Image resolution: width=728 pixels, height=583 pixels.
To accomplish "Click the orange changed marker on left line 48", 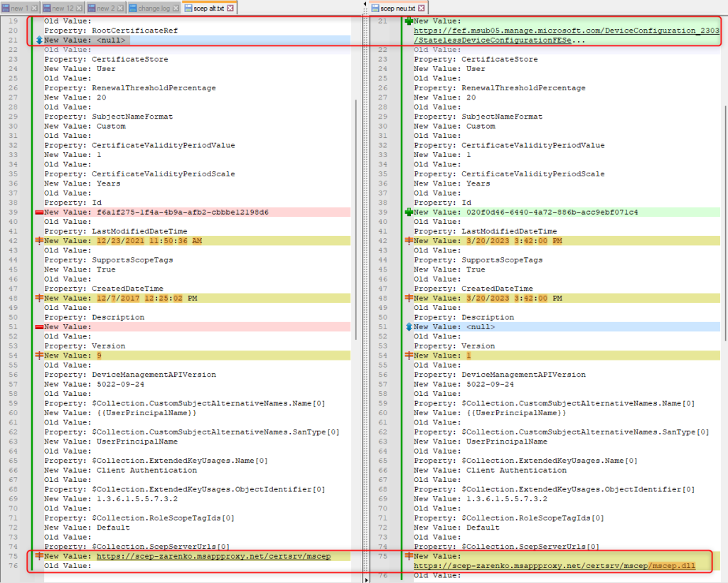I will click(x=39, y=298).
